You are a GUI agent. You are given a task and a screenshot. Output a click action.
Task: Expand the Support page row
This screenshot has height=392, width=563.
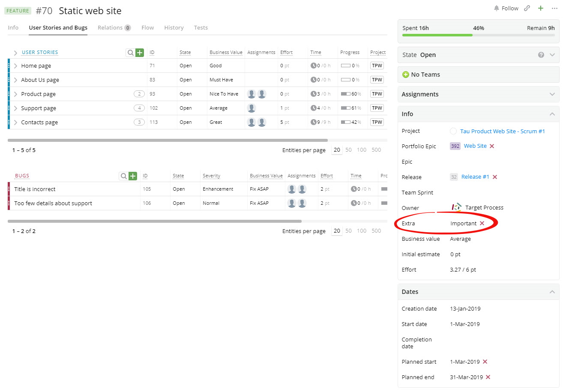click(x=15, y=108)
